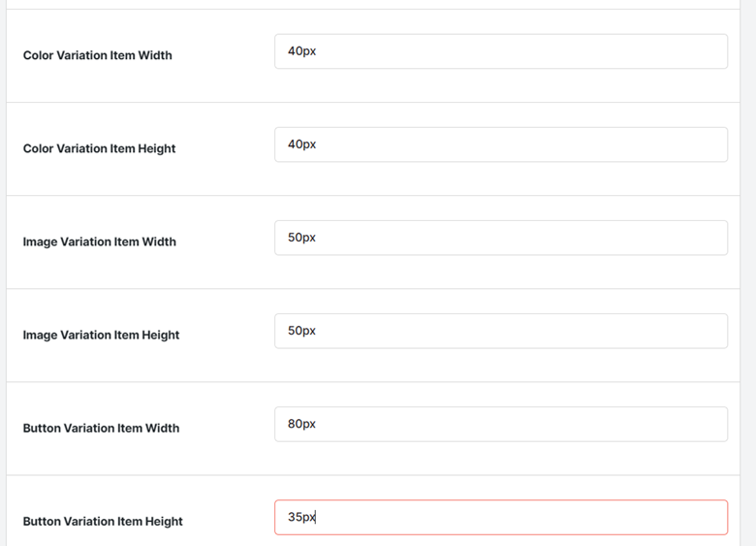
Task: Click the word 'Button' in the width label
Action: pos(42,429)
